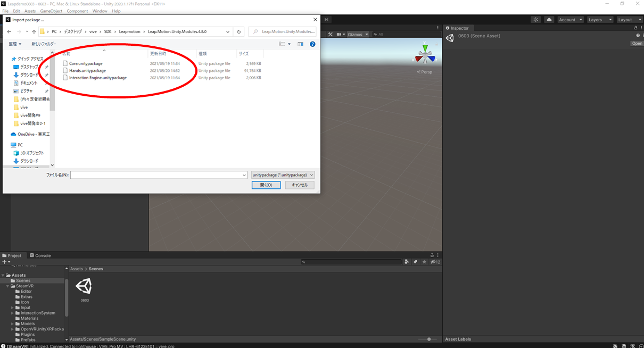Select the Core.unitypackage file
Screen dimensions: 644x348
85,63
